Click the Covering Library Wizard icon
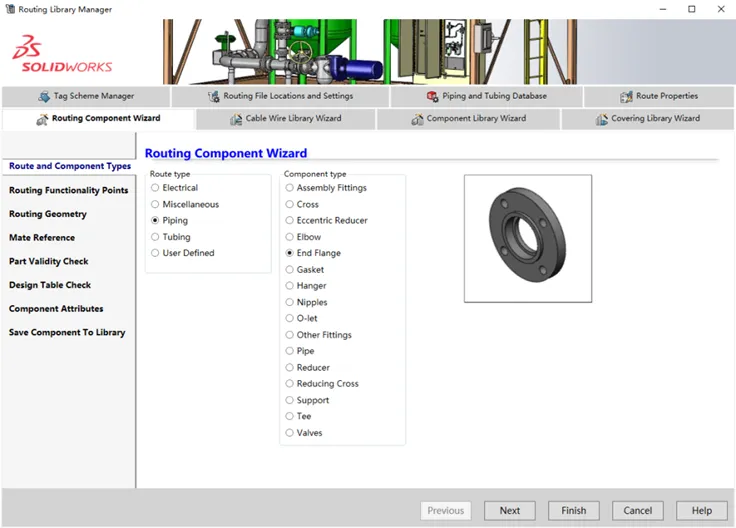 pos(601,119)
